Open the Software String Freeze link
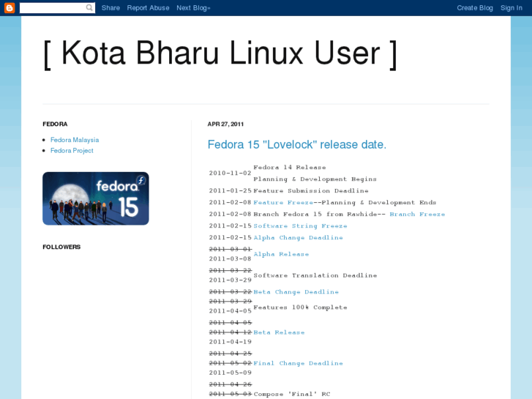 pos(300,225)
